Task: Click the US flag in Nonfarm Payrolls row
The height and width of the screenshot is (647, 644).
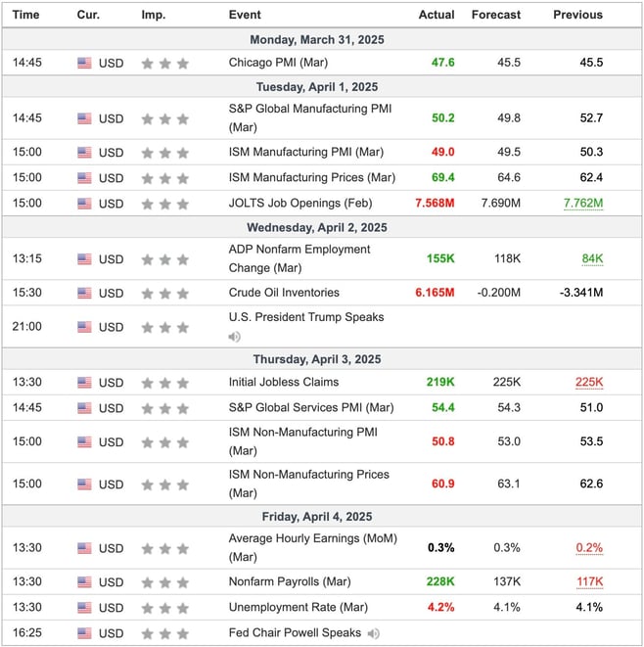Action: 84,582
